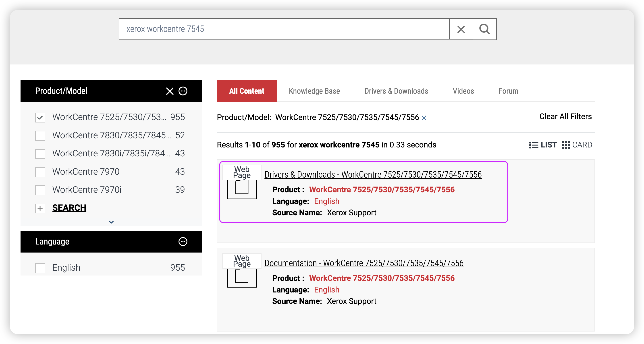The height and width of the screenshot is (344, 644).
Task: Open Drivers & Downloads - WorkCentre 7525 result link
Action: pyautogui.click(x=373, y=174)
